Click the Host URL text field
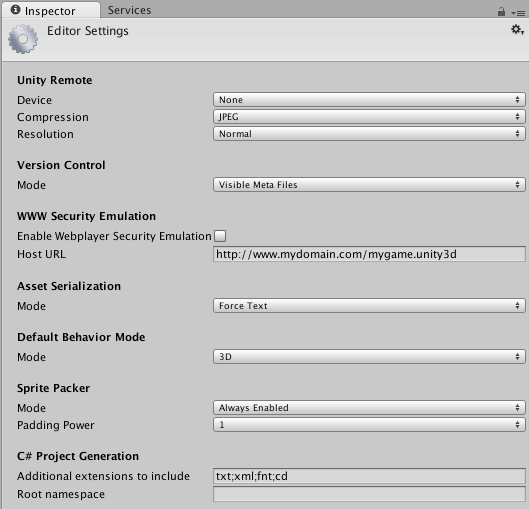The image size is (529, 509). [369, 254]
